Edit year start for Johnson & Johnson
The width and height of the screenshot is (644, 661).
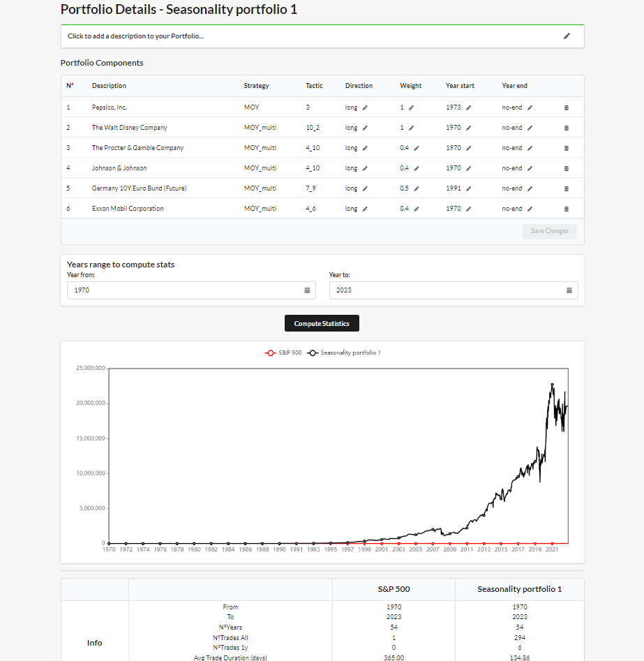469,169
